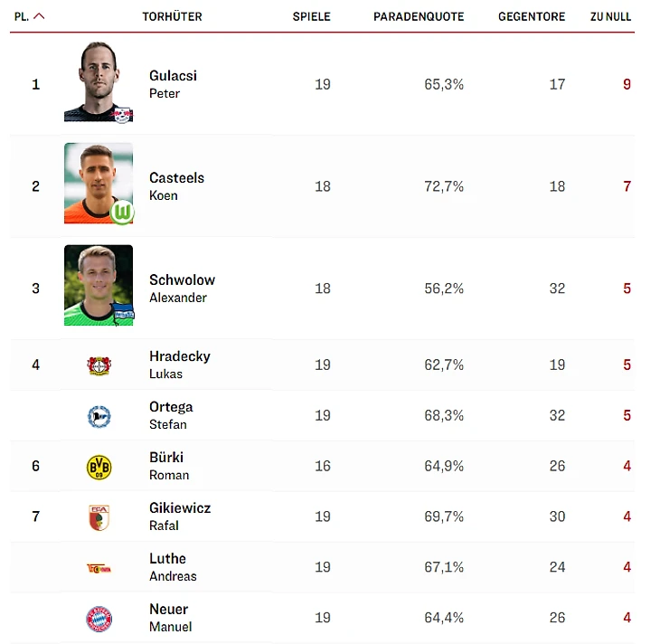Click the Bayer Leverkusen club logo
This screenshot has width=660, height=644.
[x=99, y=365]
